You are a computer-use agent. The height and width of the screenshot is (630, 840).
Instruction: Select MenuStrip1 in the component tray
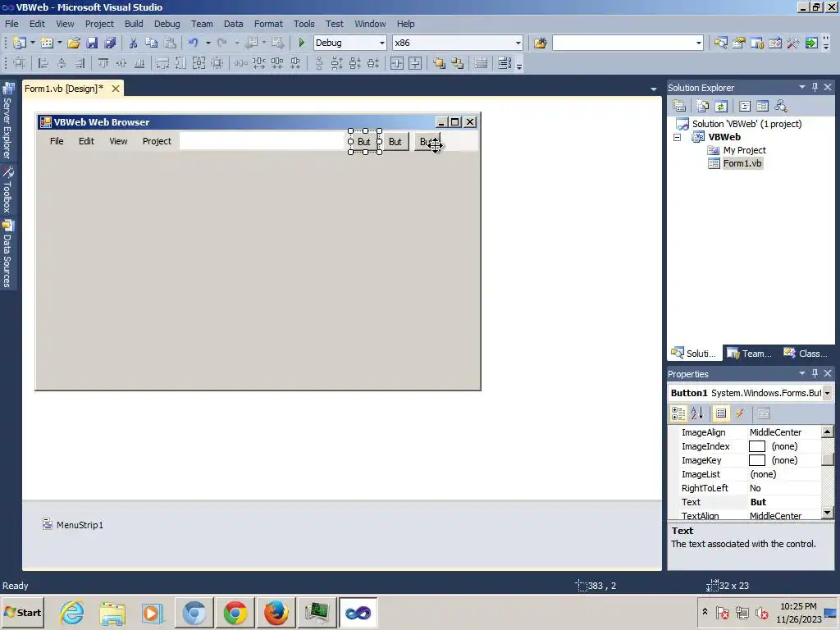[73, 524]
